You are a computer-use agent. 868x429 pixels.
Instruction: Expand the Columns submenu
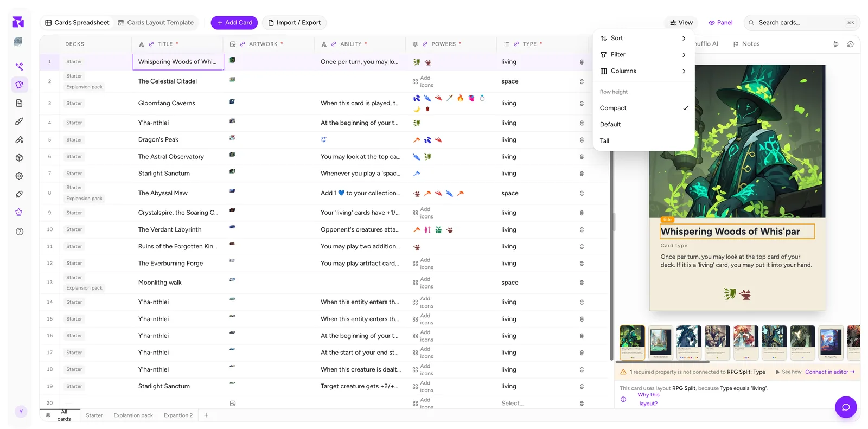pyautogui.click(x=644, y=71)
